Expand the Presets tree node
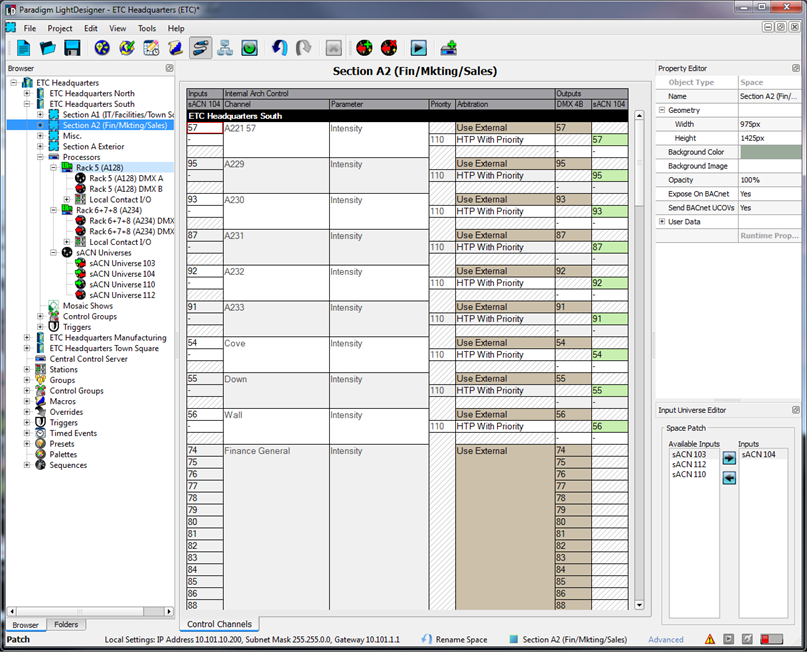The image size is (807, 657). click(27, 443)
